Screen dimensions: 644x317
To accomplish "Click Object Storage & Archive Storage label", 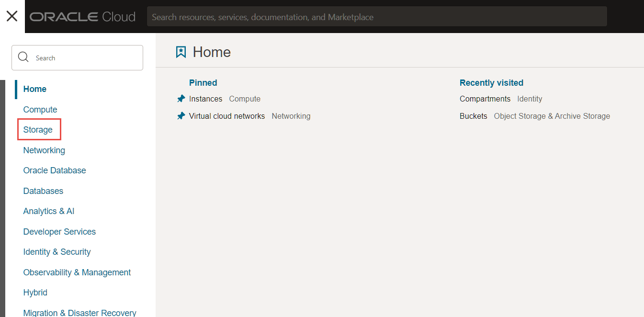I will coord(552,116).
